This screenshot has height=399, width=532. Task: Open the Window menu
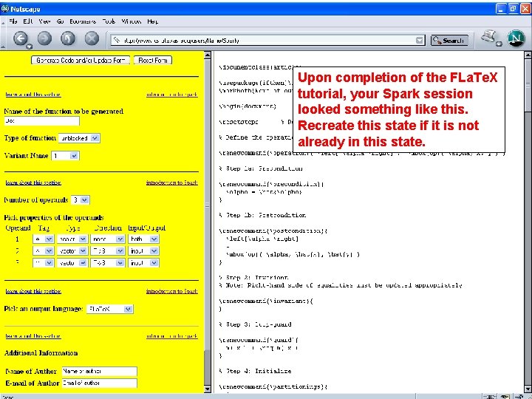pyautogui.click(x=132, y=21)
